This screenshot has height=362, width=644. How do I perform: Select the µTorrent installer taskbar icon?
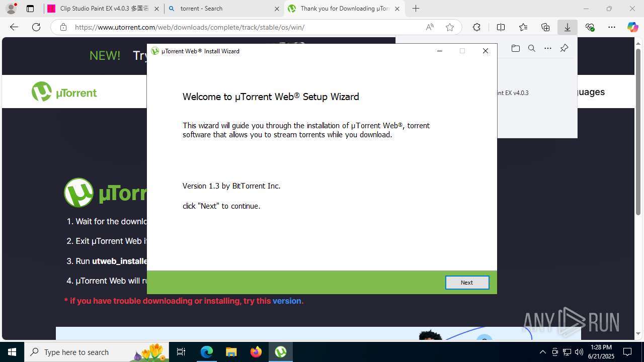click(281, 352)
